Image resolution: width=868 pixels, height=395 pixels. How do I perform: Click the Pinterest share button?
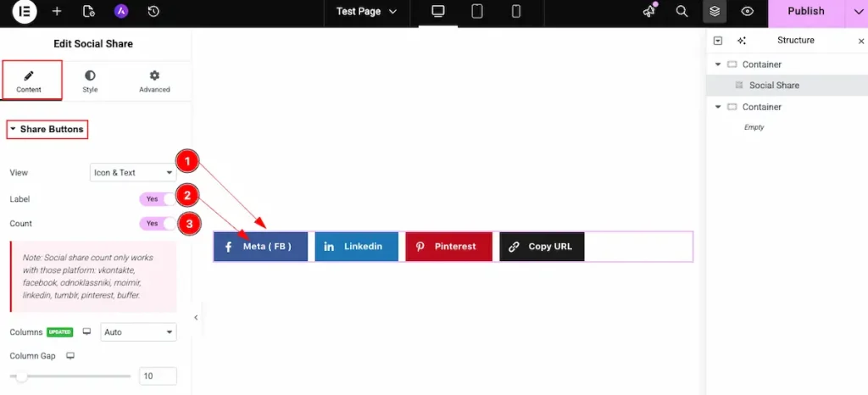[449, 247]
